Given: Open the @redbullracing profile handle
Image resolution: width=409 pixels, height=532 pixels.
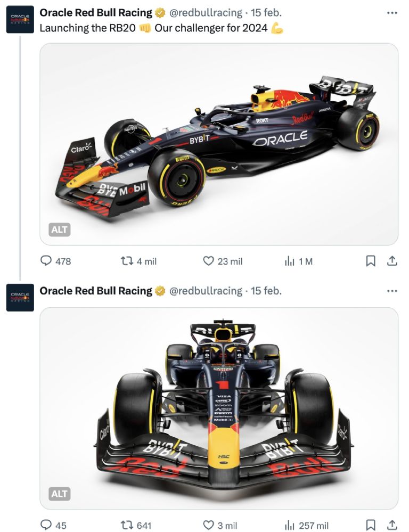Looking at the screenshot, I should pyautogui.click(x=206, y=11).
